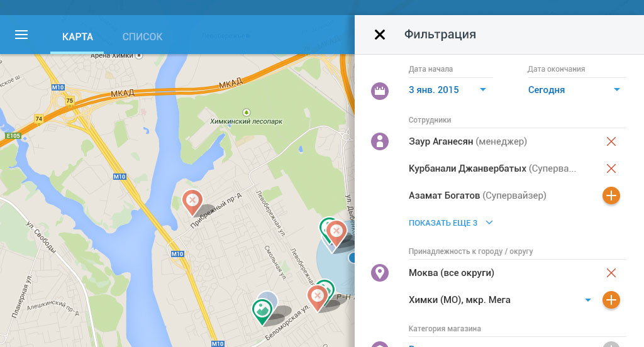This screenshot has width=644, height=347.
Task: Click the purple location pin icon
Action: 380,273
